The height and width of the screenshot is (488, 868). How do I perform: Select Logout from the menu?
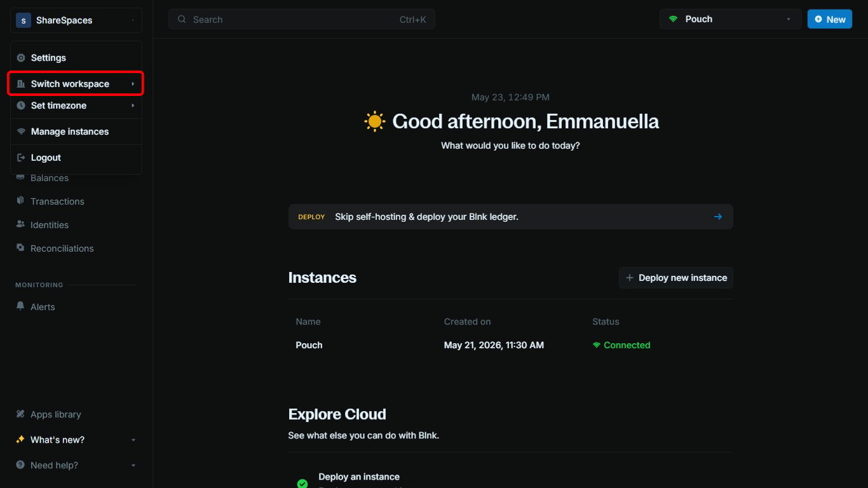[x=76, y=158]
